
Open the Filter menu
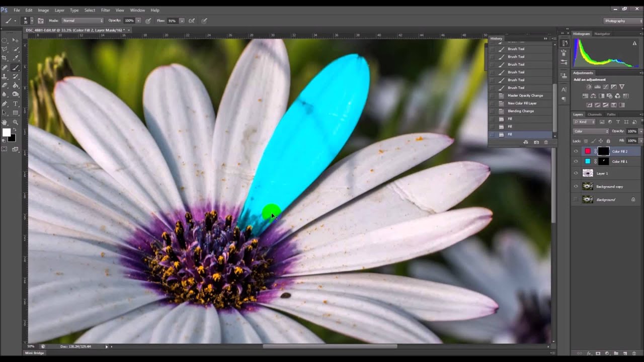(106, 10)
